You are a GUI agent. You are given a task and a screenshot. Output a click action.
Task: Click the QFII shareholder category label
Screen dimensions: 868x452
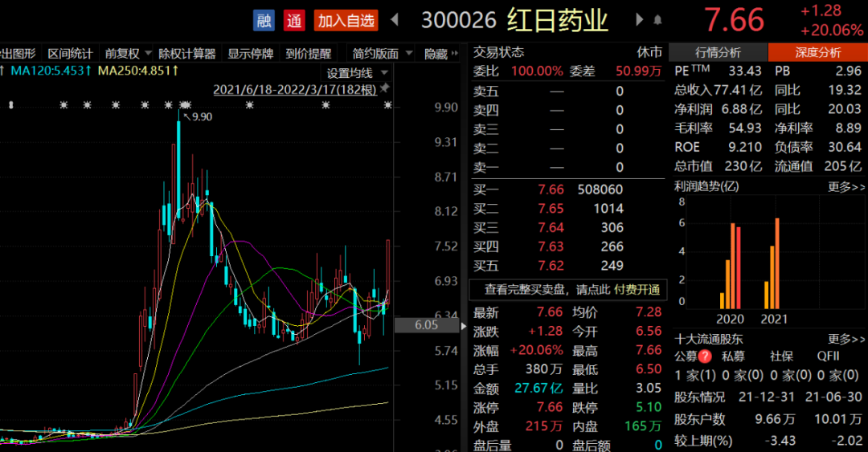pyautogui.click(x=828, y=356)
